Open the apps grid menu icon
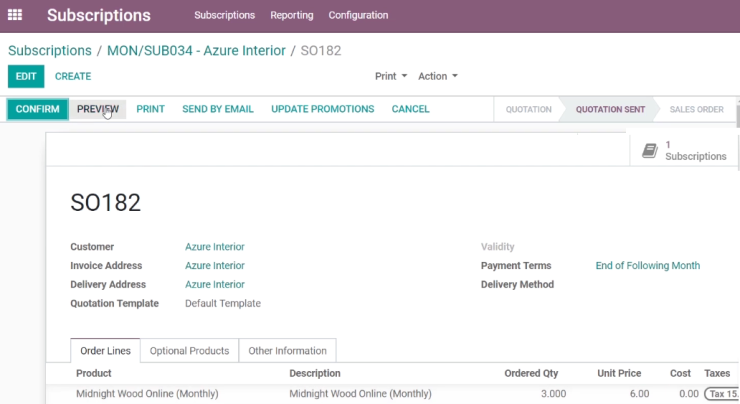Viewport: 740px width, 404px height. pos(15,15)
